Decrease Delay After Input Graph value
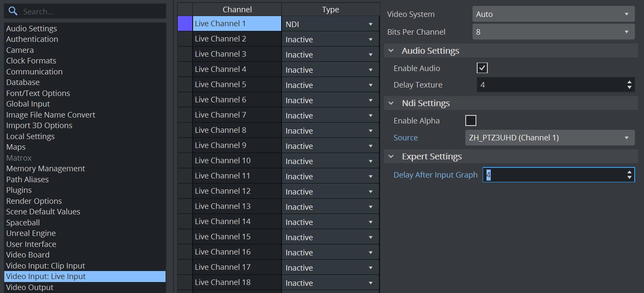The image size is (644, 293). [630, 178]
